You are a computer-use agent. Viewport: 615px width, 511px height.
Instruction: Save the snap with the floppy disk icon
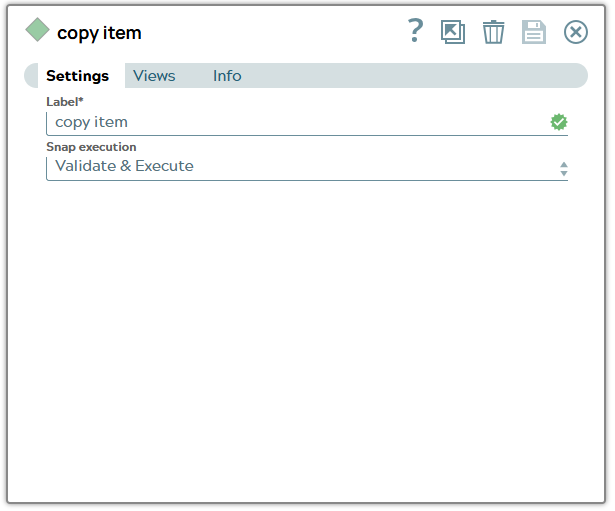coord(534,32)
